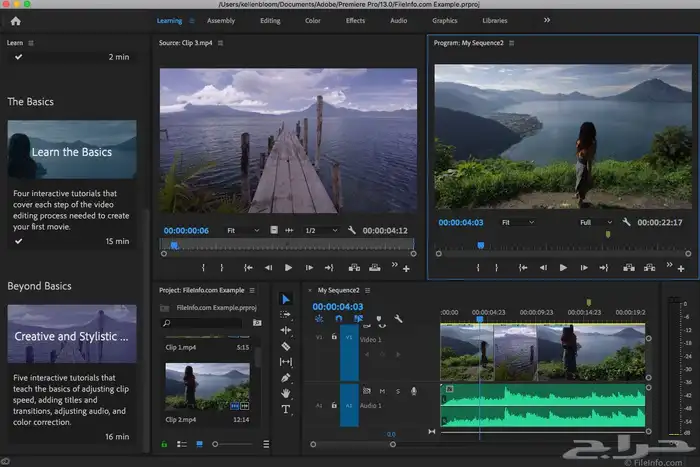Click Source monitor playhead scrubber
The image size is (700, 467).
tap(175, 246)
